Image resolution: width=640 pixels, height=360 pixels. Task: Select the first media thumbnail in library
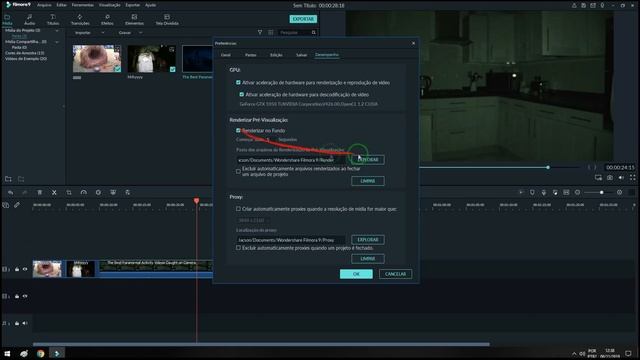coord(97,59)
